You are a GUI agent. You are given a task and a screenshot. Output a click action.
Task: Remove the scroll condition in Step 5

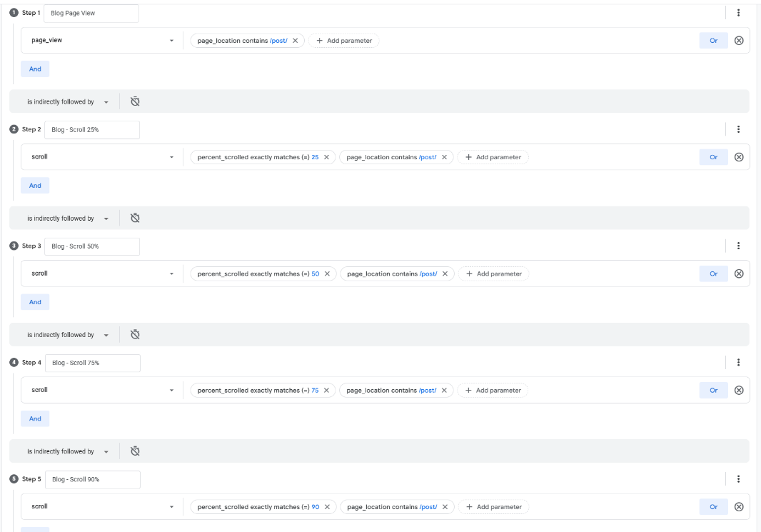[739, 507]
